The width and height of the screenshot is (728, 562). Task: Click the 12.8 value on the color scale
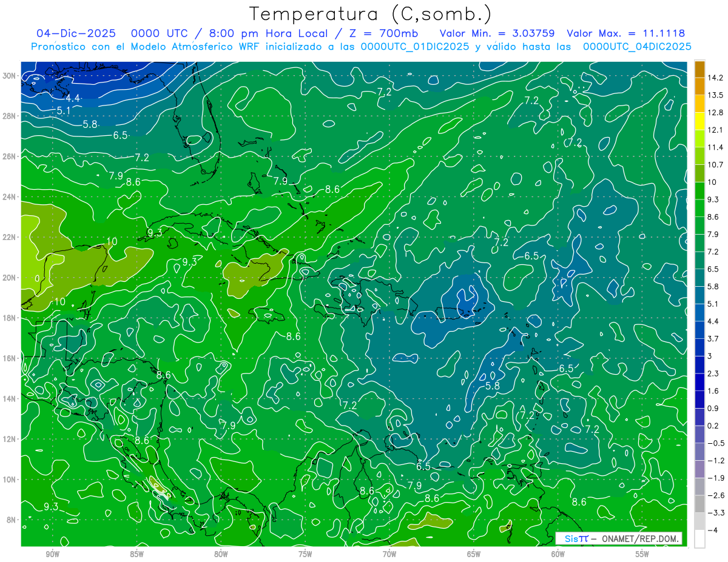(716, 113)
